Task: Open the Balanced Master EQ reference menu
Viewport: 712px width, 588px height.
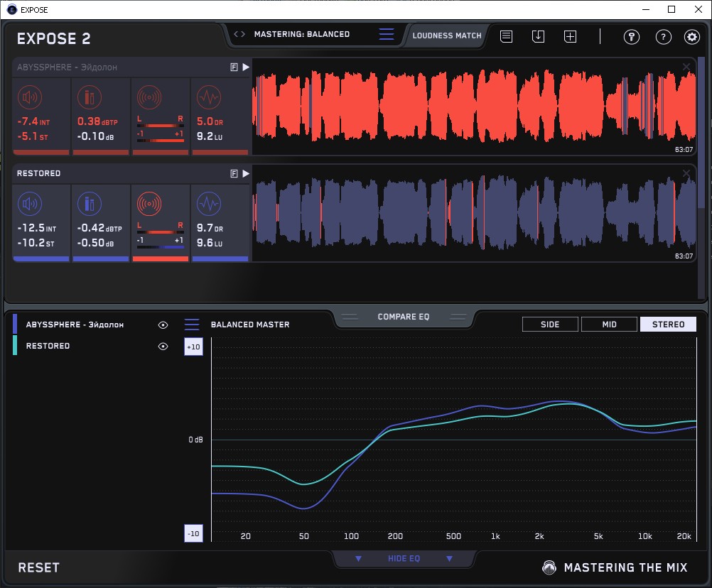Action: pos(192,325)
